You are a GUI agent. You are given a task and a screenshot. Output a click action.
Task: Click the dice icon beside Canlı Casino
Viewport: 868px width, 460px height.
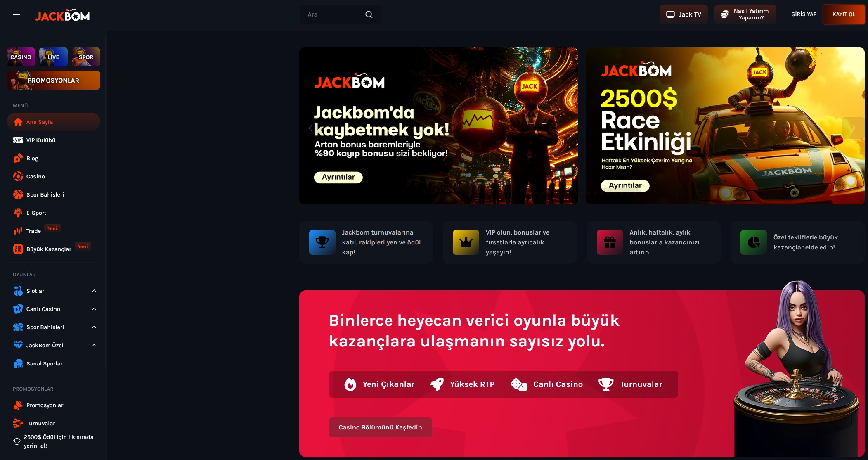[x=518, y=384]
